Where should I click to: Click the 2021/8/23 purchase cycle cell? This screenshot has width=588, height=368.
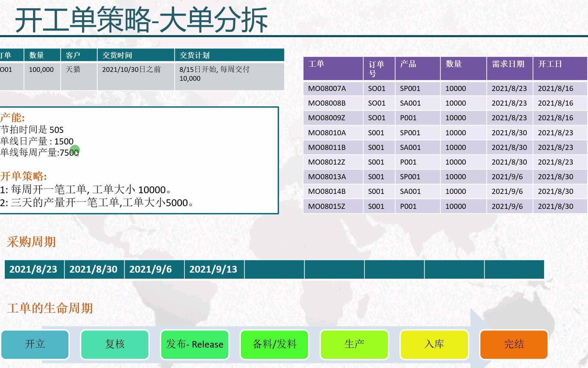[x=34, y=269]
